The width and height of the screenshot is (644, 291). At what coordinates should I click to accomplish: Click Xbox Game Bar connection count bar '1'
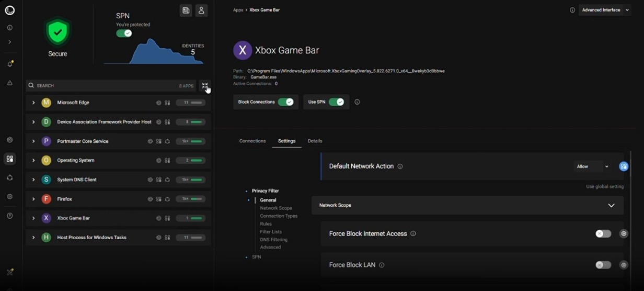pos(191,218)
